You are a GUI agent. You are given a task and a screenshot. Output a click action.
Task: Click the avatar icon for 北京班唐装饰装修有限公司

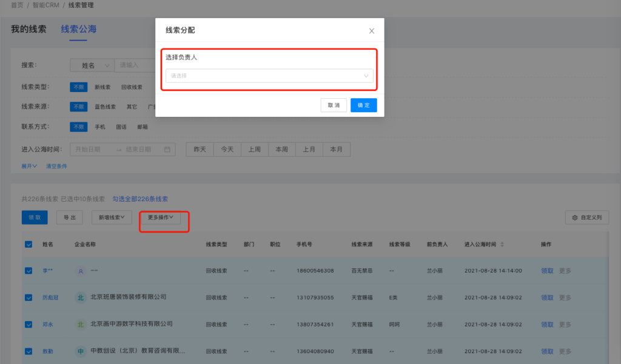tap(80, 297)
